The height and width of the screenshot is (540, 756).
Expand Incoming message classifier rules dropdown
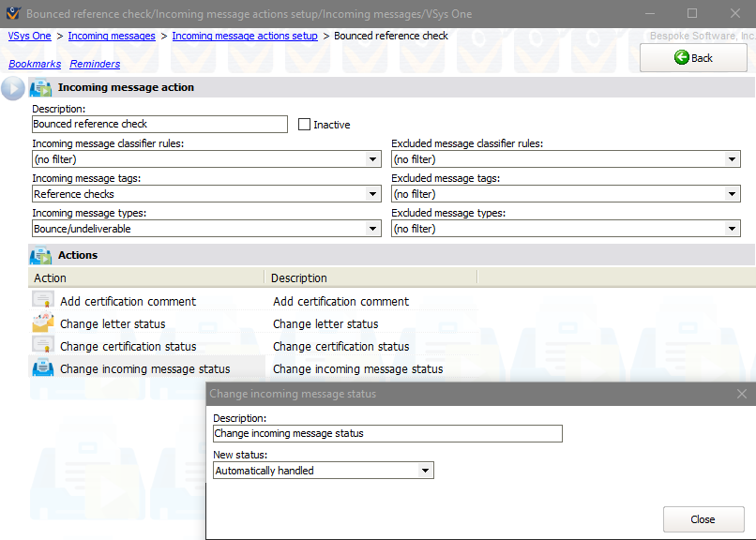tap(373, 159)
